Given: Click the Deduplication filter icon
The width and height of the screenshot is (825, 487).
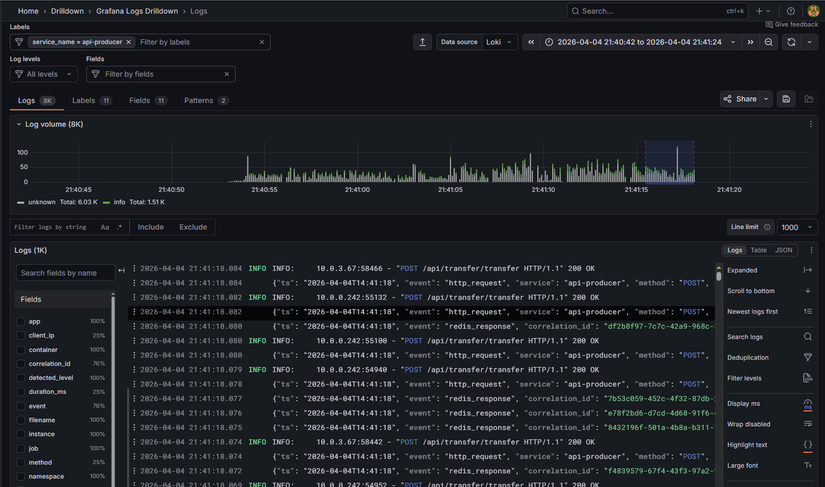Looking at the screenshot, I should (x=807, y=357).
